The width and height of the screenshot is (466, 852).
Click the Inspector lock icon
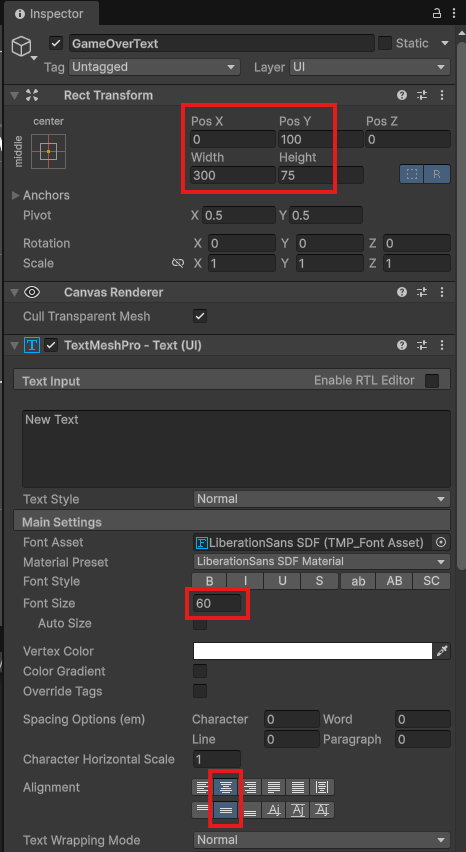tap(437, 14)
